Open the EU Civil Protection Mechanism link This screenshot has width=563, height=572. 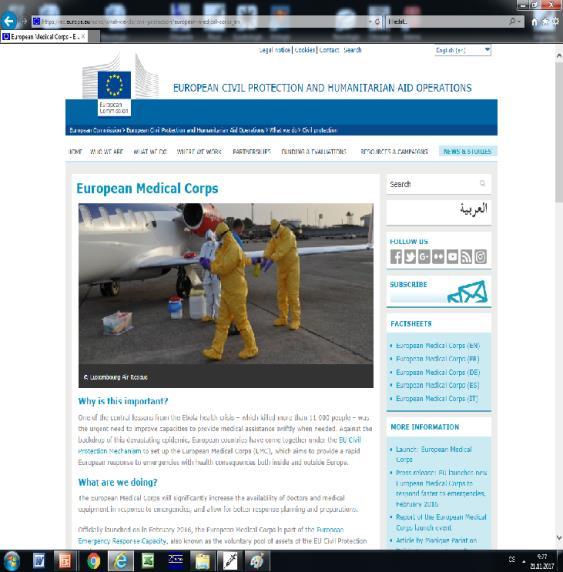tap(219, 445)
